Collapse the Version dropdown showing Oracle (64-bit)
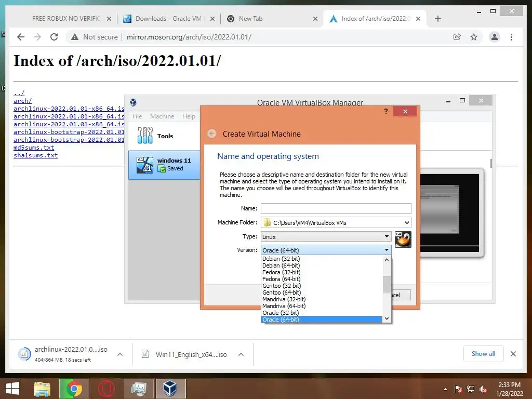 click(x=326, y=250)
